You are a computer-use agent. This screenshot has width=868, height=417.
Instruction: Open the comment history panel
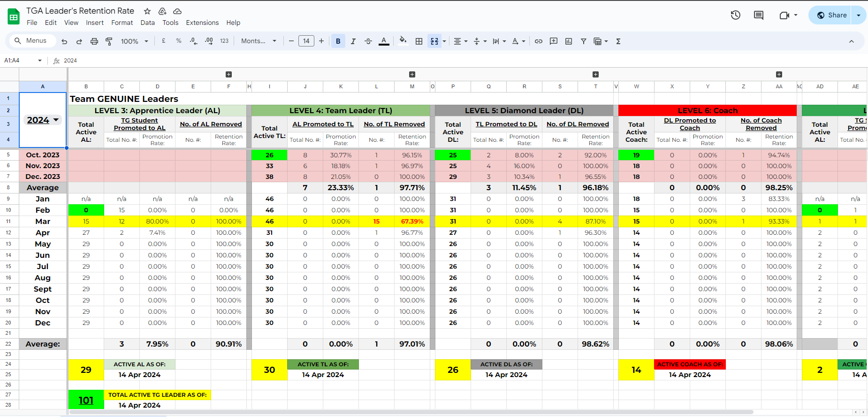[x=759, y=15]
